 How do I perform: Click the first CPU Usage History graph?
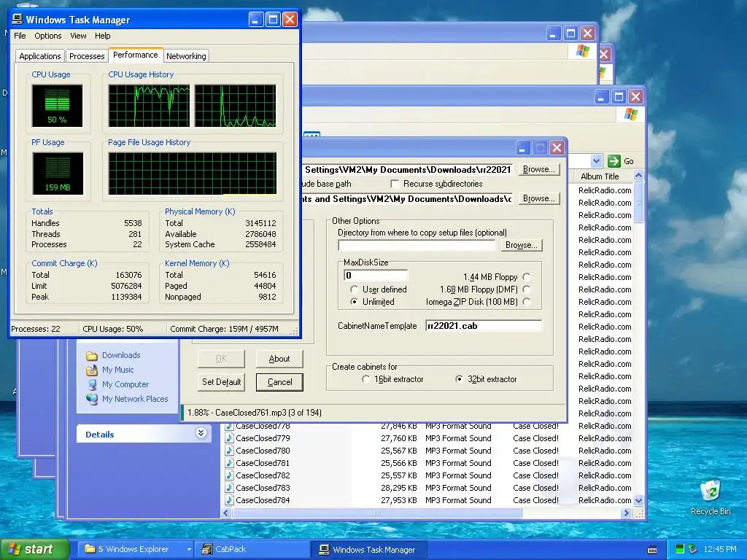tap(149, 106)
